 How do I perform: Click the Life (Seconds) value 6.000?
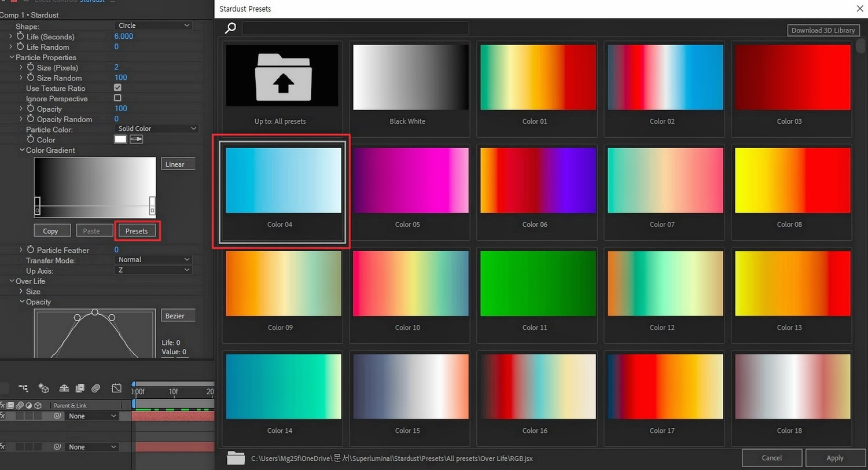pos(123,36)
